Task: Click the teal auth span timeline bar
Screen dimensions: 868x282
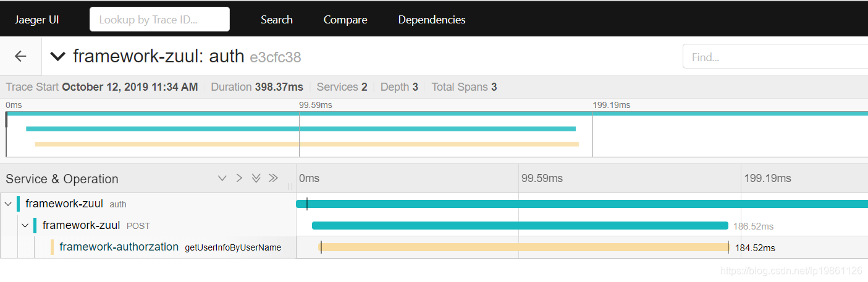Action: point(582,204)
